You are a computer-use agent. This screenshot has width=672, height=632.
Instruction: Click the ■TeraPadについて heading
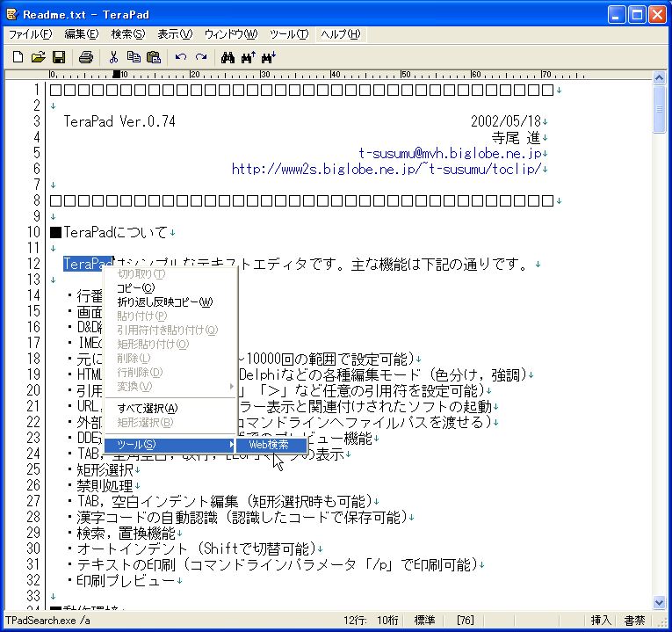click(x=108, y=232)
